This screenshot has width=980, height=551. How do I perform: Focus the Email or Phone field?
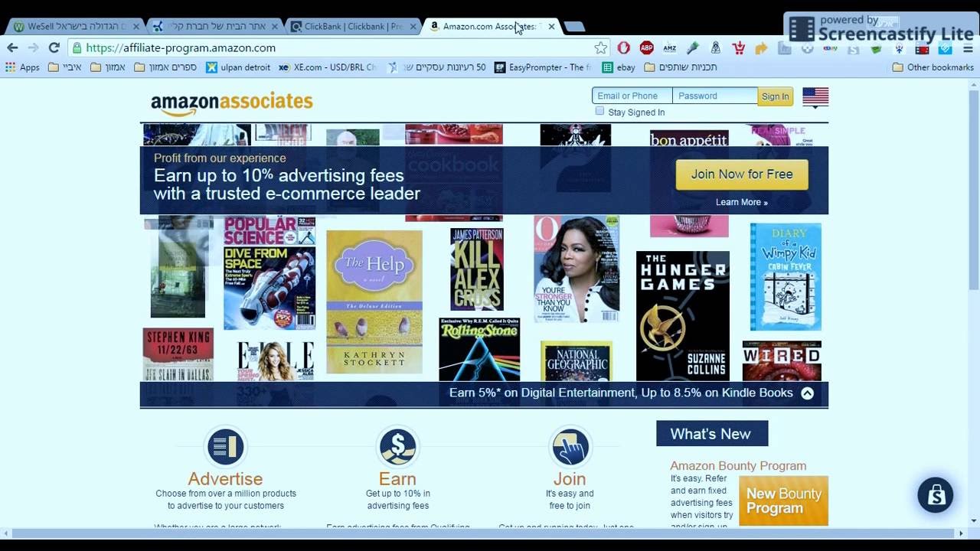pos(632,96)
